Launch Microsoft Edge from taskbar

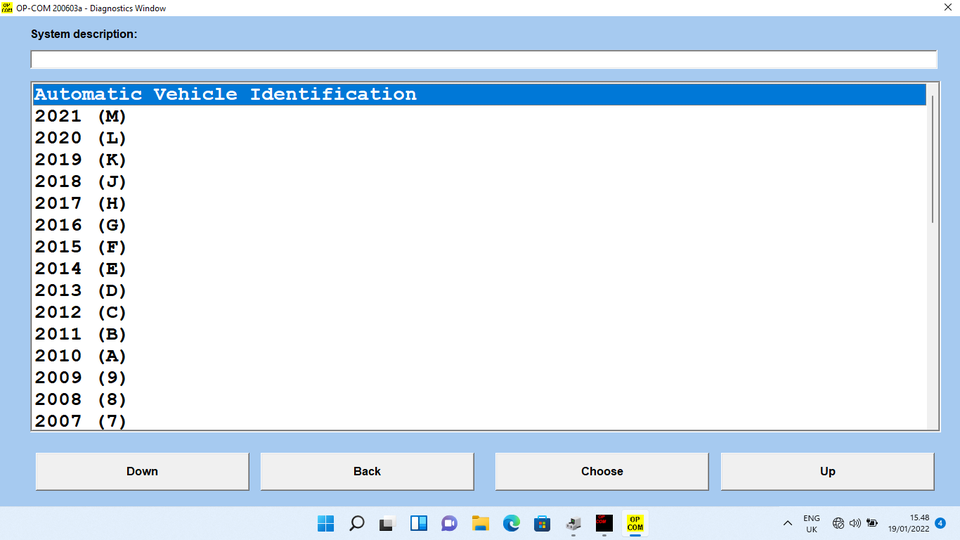pos(511,523)
